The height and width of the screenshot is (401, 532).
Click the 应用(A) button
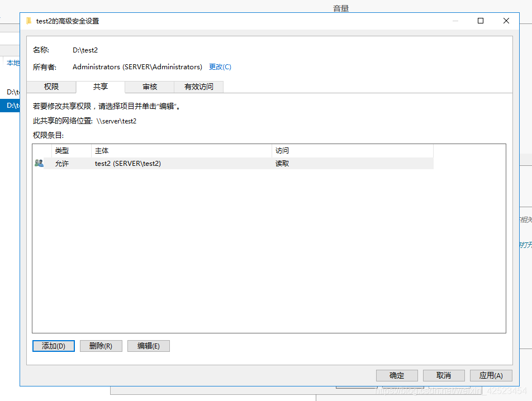point(491,375)
